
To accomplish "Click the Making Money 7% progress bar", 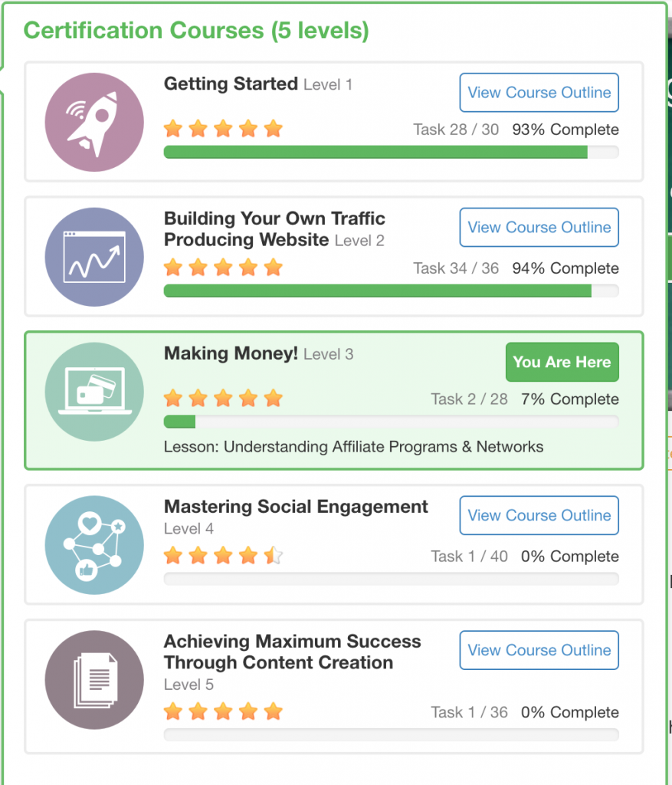I will pos(391,422).
